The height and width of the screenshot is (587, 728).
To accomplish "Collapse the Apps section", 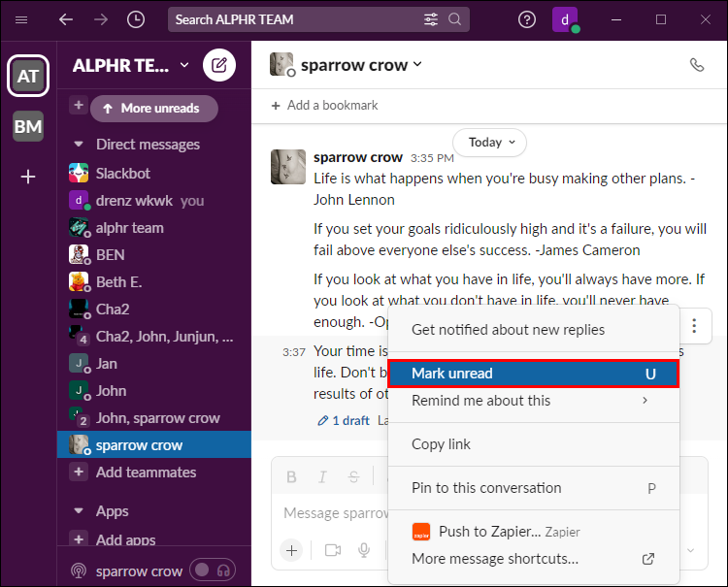I will pyautogui.click(x=78, y=510).
